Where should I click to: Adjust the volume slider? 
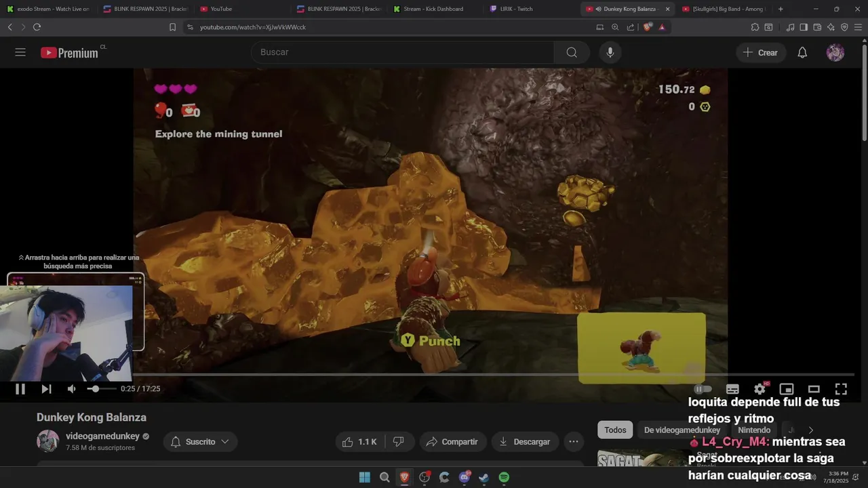coord(101,389)
